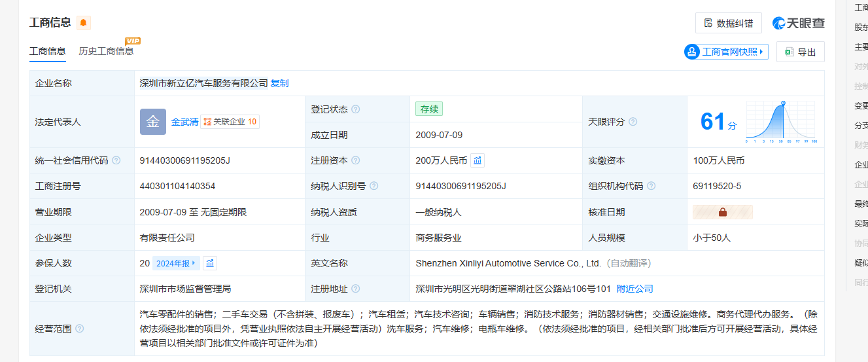The image size is (868, 362).
Task: Click help icon beside 经营范围
Action: (79, 329)
